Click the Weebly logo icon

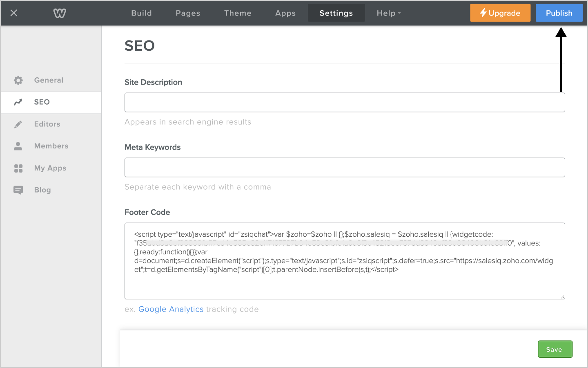[60, 13]
